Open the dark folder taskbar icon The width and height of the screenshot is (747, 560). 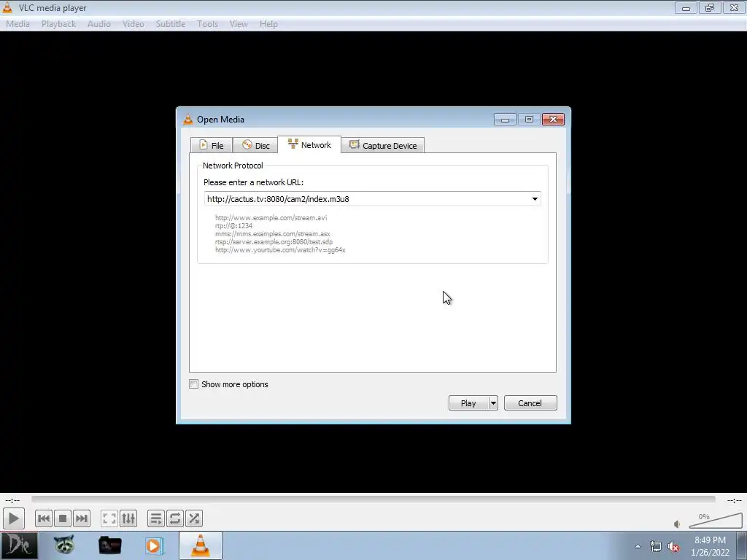point(109,545)
